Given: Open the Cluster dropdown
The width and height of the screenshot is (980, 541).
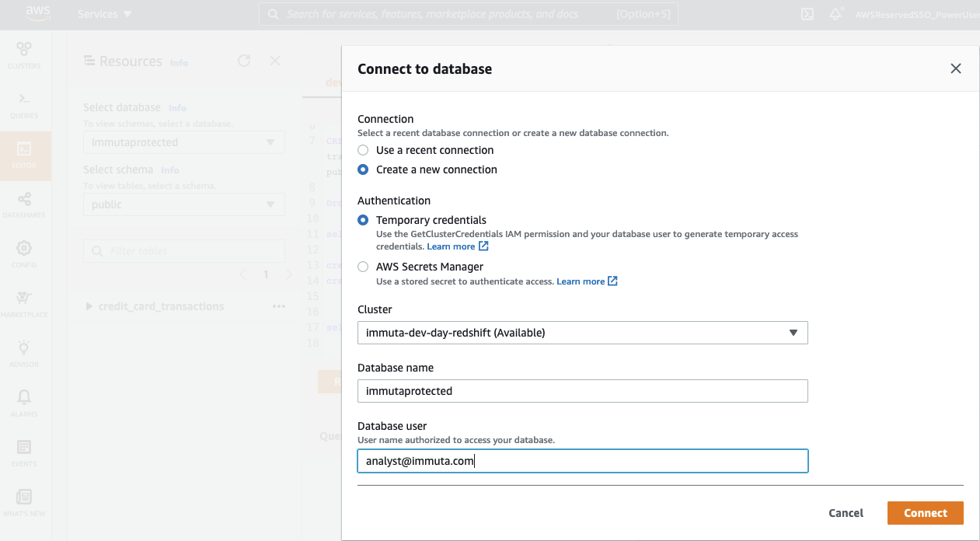Looking at the screenshot, I should pos(583,333).
